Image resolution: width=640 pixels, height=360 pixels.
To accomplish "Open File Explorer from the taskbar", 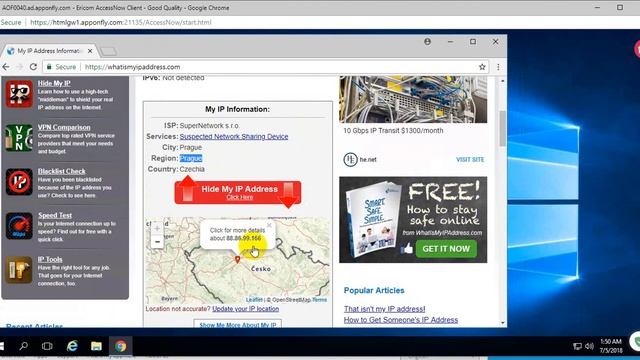I will [96, 346].
